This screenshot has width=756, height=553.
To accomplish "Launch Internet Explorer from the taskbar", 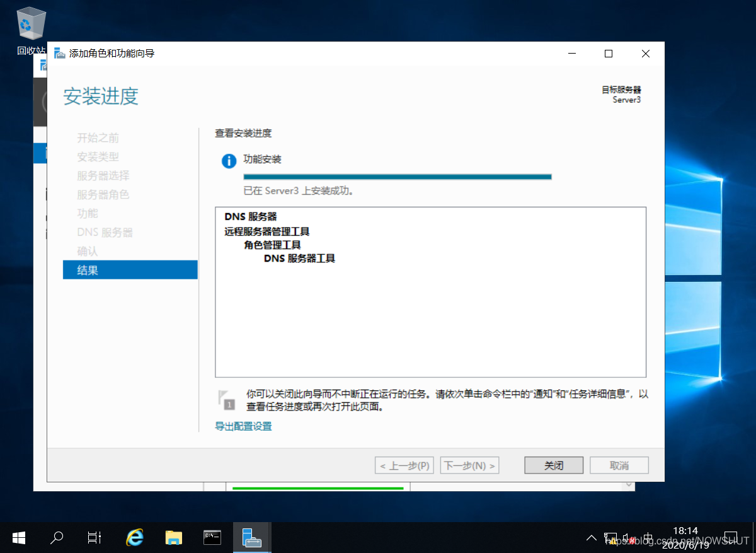I will [135, 537].
